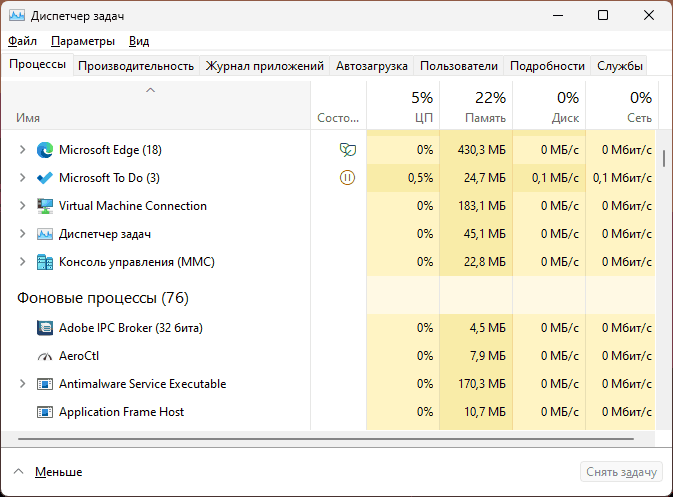
Task: Expand the Microsoft To Do (3) group
Action: (x=22, y=178)
